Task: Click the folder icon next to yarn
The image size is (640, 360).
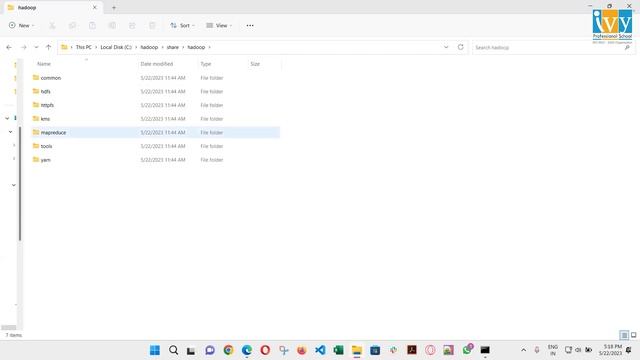Action: point(36,159)
